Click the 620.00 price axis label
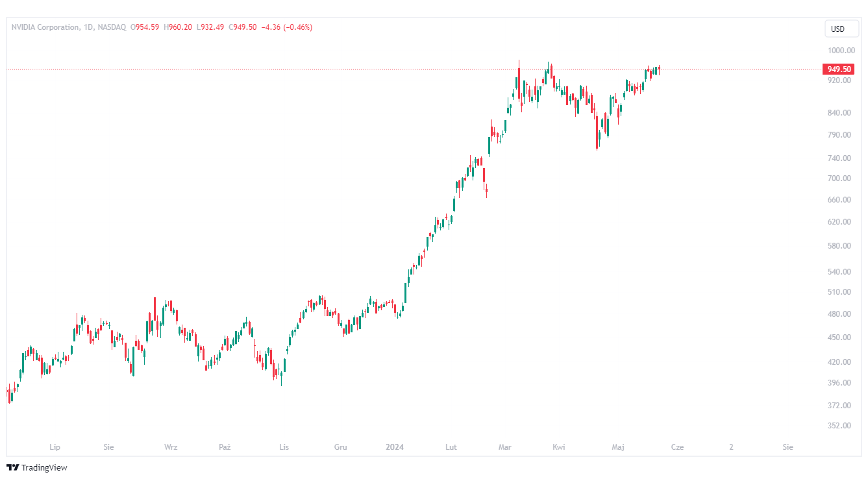This screenshot has height=479, width=868. coord(840,222)
